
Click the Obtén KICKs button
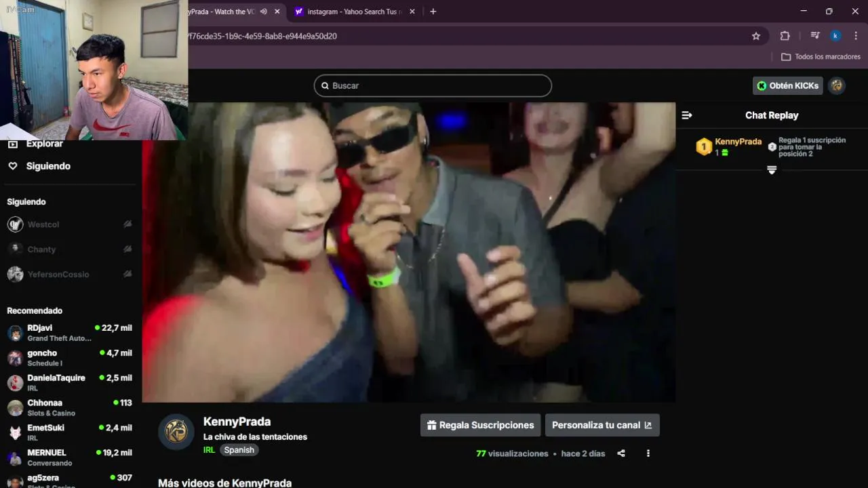tap(787, 85)
